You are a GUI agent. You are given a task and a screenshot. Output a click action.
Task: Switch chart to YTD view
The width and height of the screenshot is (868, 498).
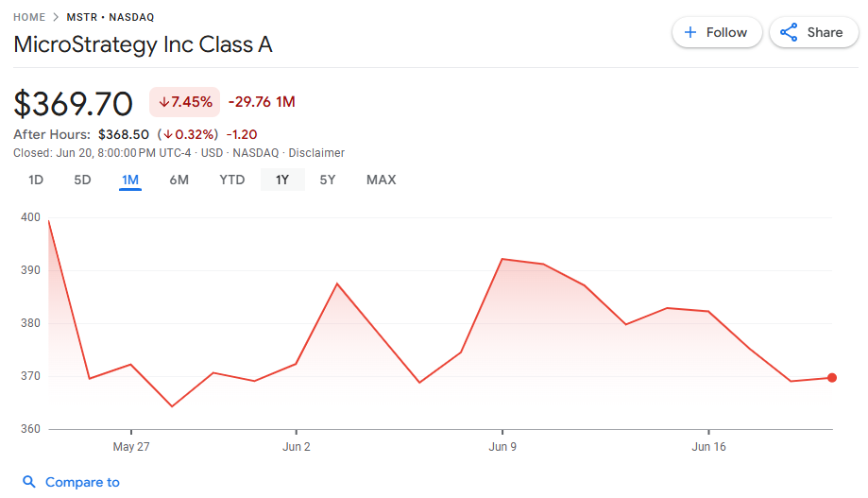coord(232,180)
